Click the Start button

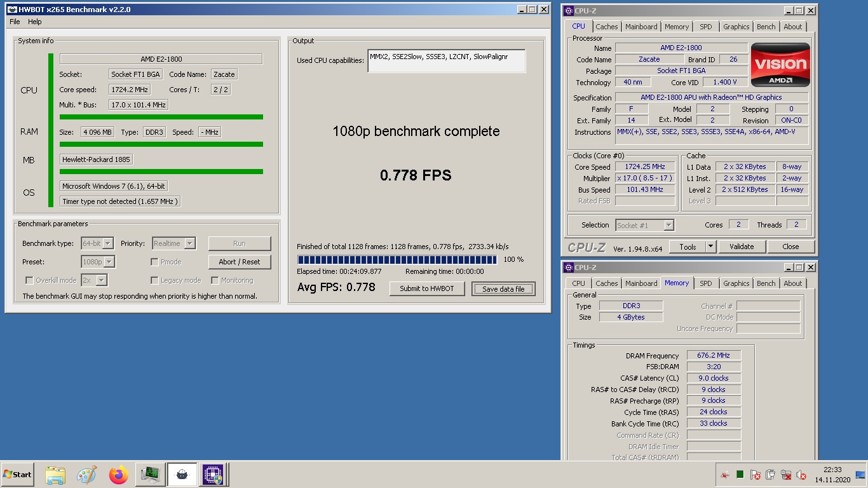[x=18, y=475]
